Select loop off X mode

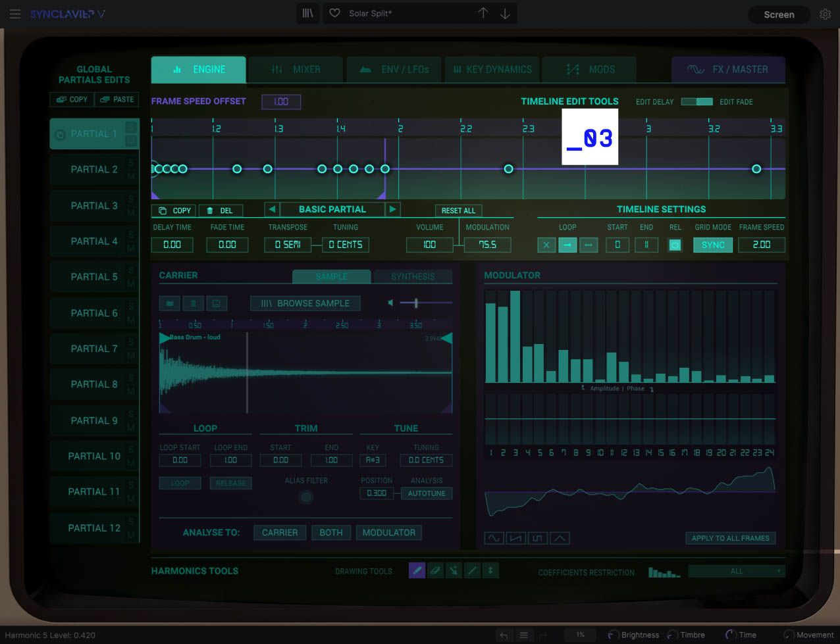coord(546,245)
